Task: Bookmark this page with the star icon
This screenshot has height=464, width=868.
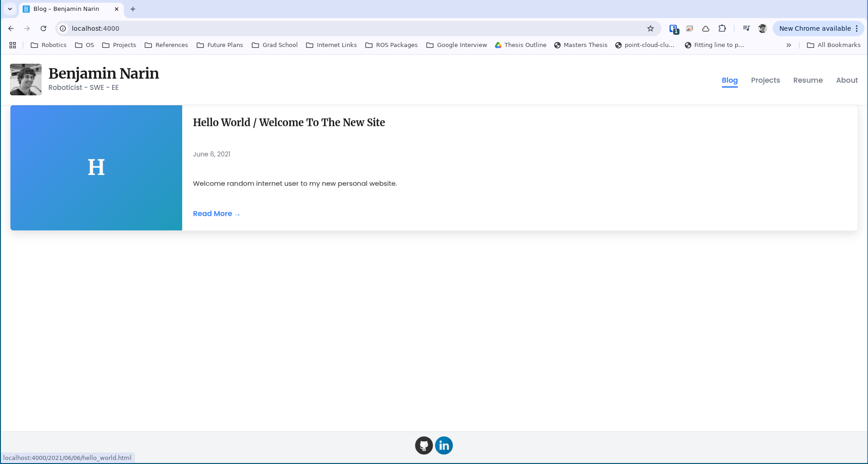Action: pyautogui.click(x=651, y=28)
